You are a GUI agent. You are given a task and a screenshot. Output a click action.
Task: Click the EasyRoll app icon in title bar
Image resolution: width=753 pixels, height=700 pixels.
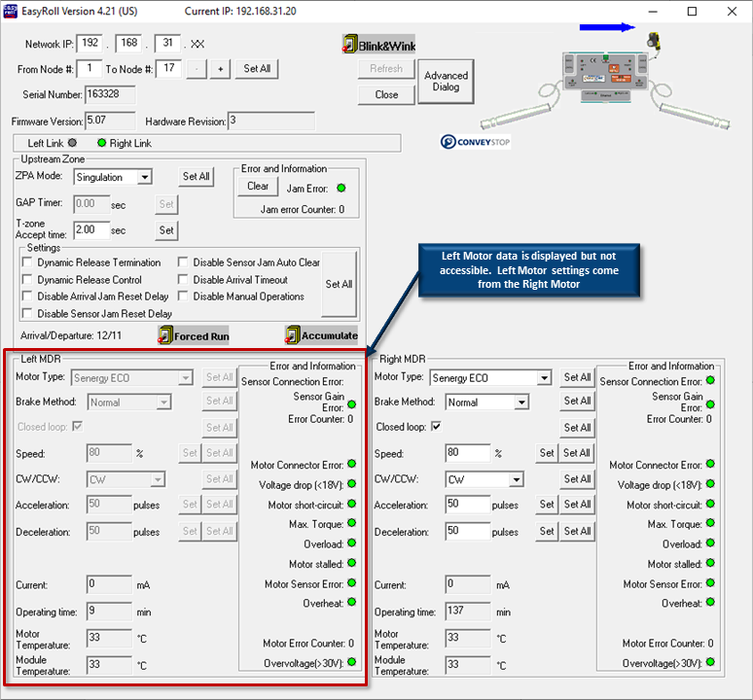coord(10,11)
